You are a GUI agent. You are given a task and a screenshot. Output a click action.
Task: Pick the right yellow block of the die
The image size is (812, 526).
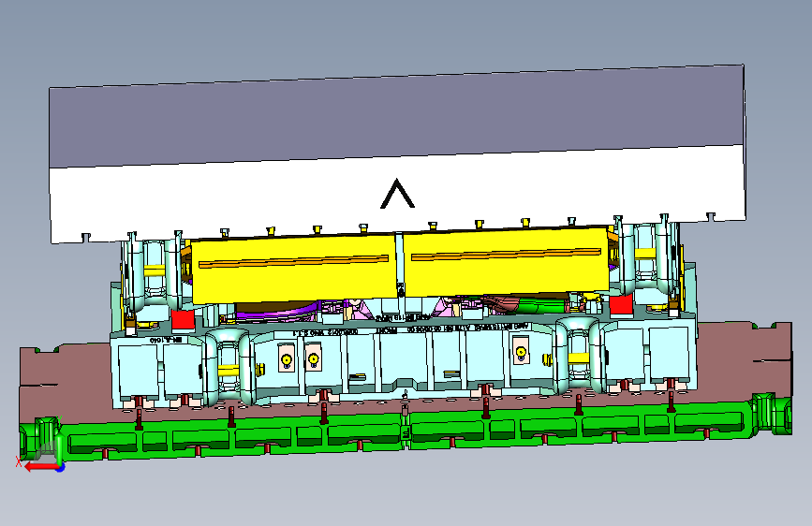[x=507, y=261]
